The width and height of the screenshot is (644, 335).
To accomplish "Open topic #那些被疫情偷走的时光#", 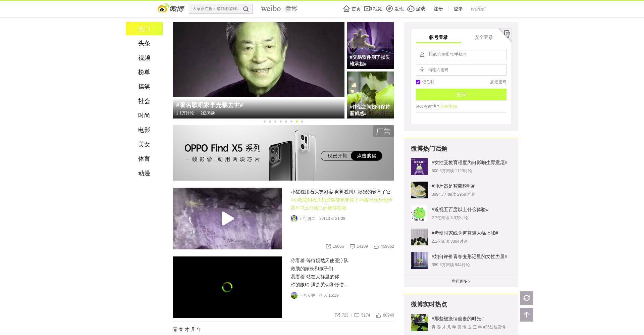I will click(458, 319).
